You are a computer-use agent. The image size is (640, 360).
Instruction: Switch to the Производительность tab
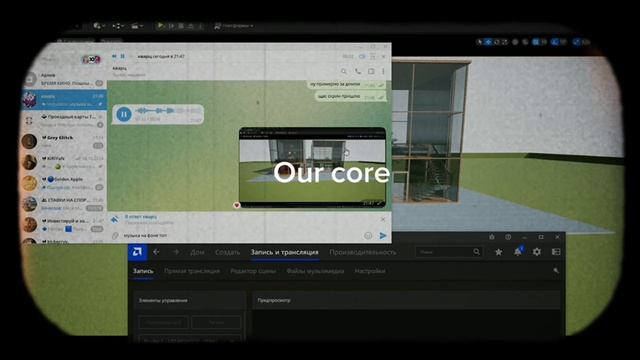point(363,252)
